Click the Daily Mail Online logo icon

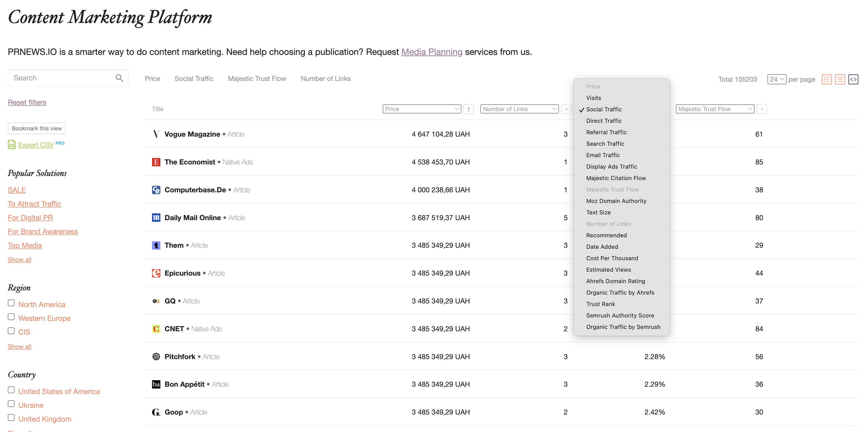pyautogui.click(x=156, y=218)
